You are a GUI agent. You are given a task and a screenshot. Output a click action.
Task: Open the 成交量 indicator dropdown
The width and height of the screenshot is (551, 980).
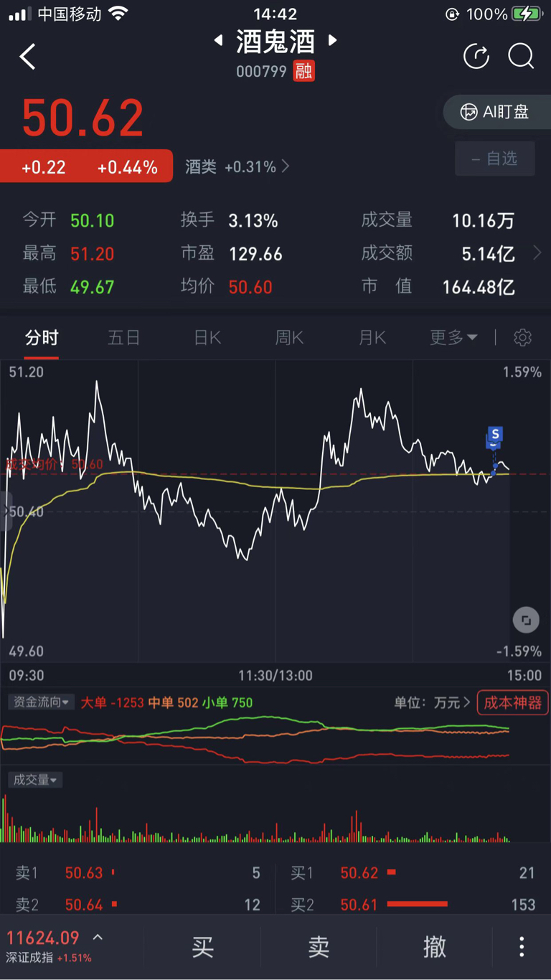pyautogui.click(x=35, y=780)
